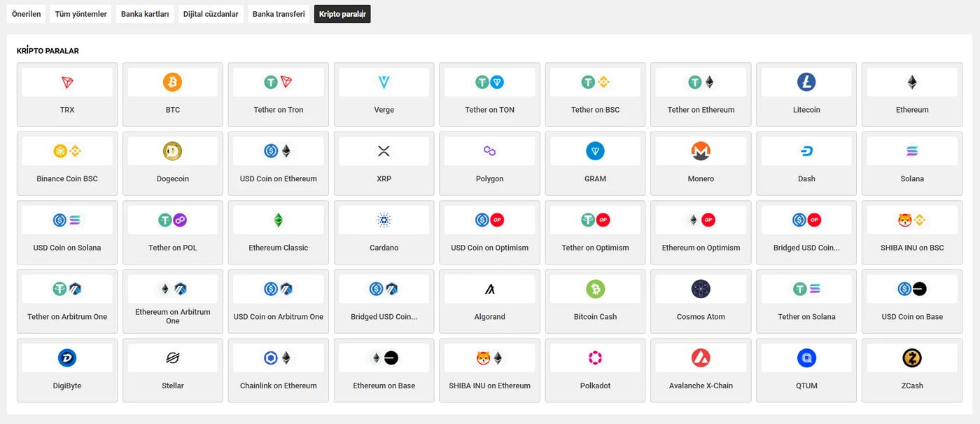The height and width of the screenshot is (424, 980).
Task: Switch to the Önerilen tab
Action: [x=26, y=14]
